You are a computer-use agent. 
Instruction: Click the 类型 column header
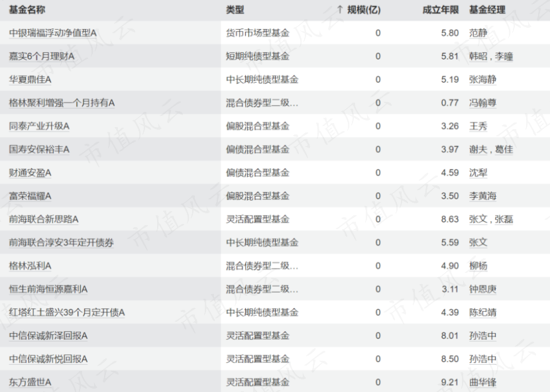pos(235,10)
